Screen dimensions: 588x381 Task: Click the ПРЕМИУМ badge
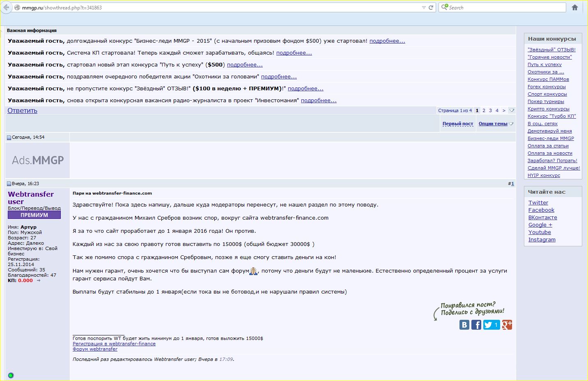point(34,215)
